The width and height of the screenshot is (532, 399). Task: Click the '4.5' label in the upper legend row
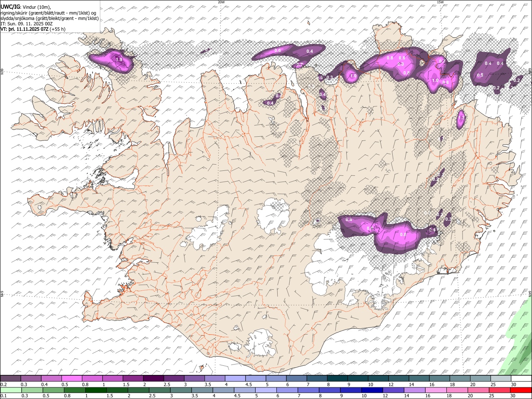249,384
